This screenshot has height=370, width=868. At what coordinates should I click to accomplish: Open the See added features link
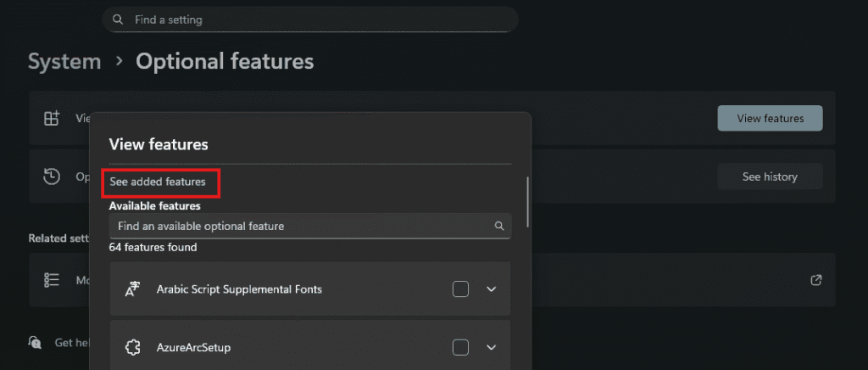point(158,182)
